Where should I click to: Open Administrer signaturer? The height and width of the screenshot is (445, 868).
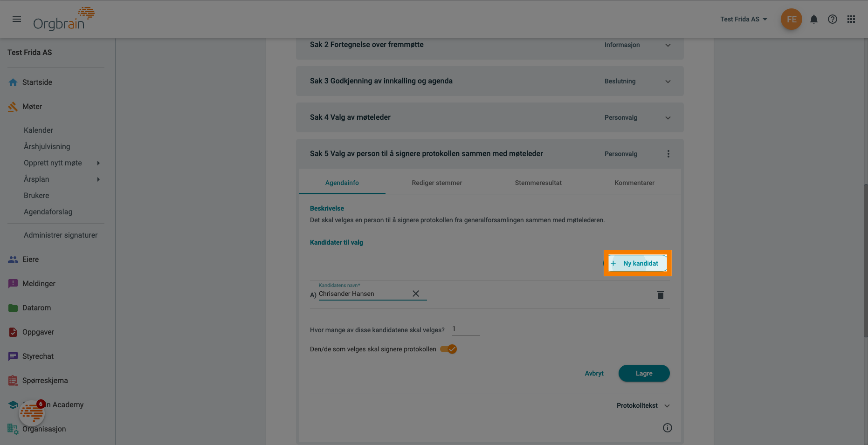click(x=61, y=235)
